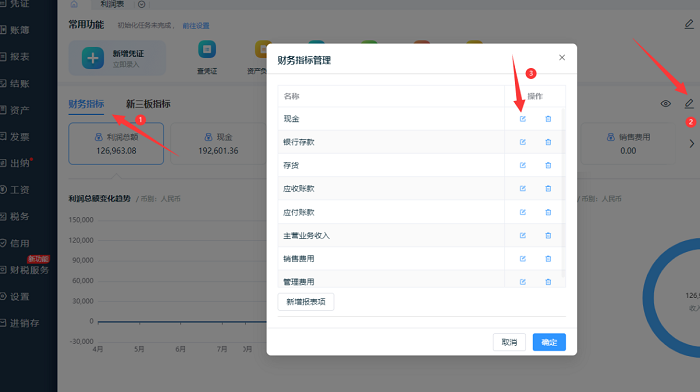Select the 销售费用 indicator card

pyautogui.click(x=628, y=144)
